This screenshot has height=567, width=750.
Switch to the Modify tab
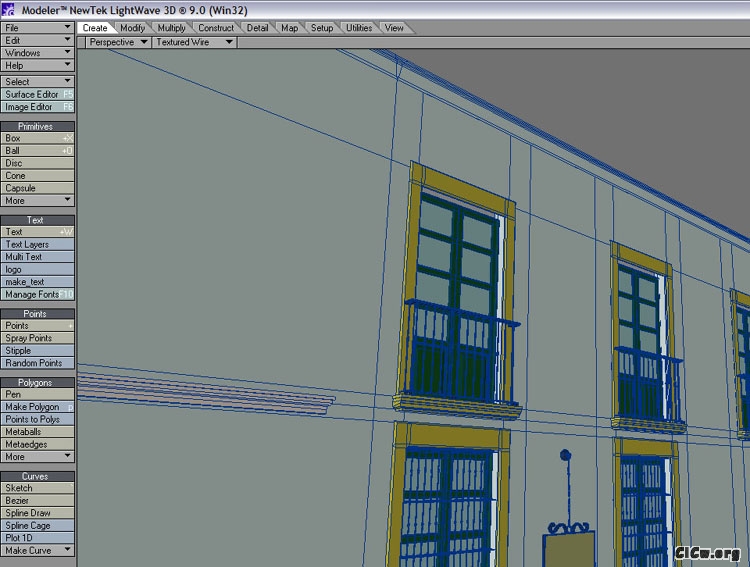(x=133, y=28)
